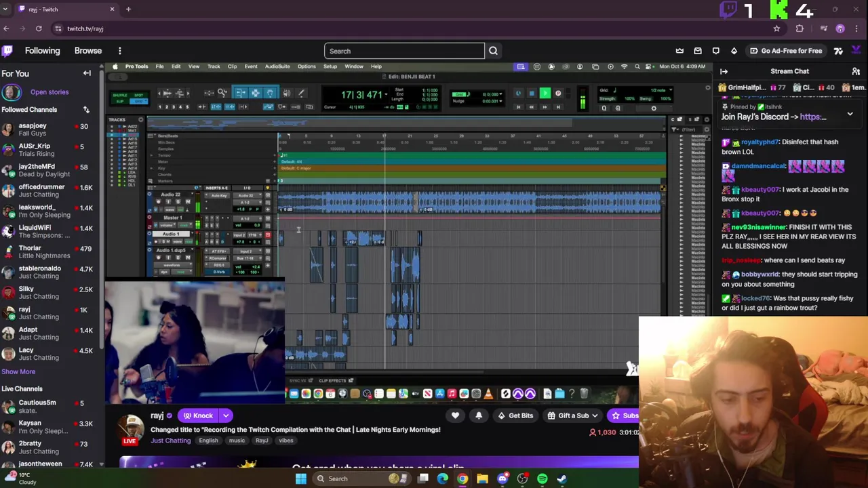Open Pro Tools Track menu
868x488 pixels.
pos(214,66)
